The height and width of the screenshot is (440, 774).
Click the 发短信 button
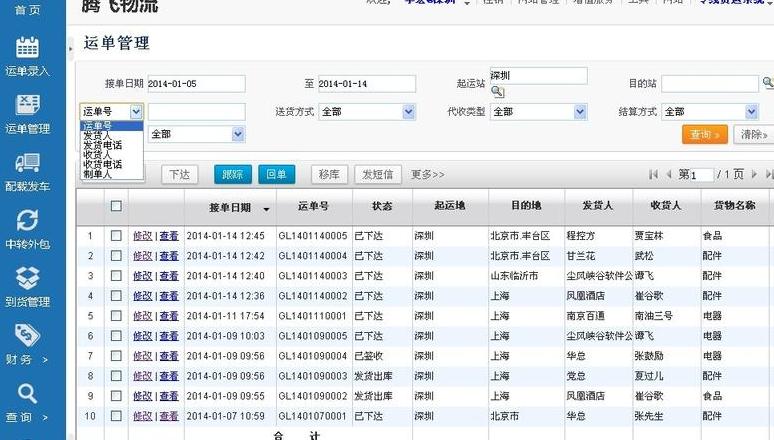click(x=378, y=174)
